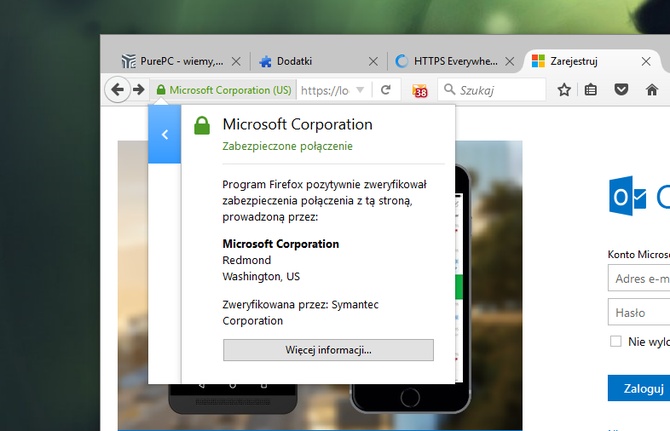Close the HTTPS Everywhere tab
The width and height of the screenshot is (670, 431).
509,62
